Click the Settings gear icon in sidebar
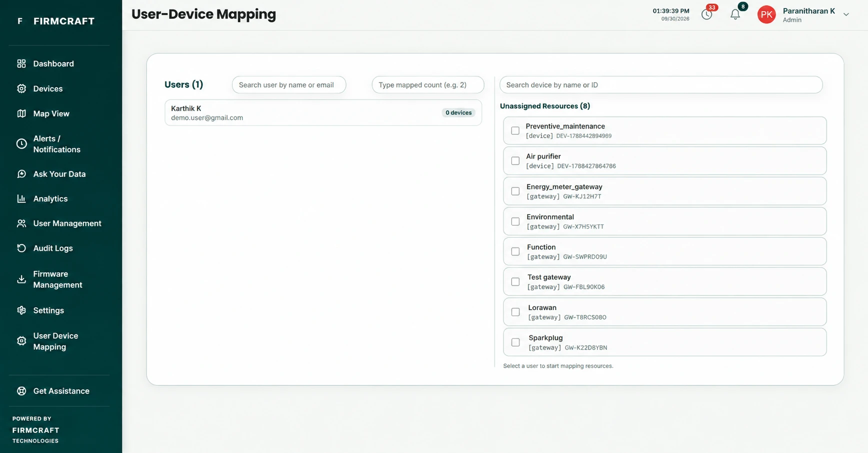 point(21,310)
